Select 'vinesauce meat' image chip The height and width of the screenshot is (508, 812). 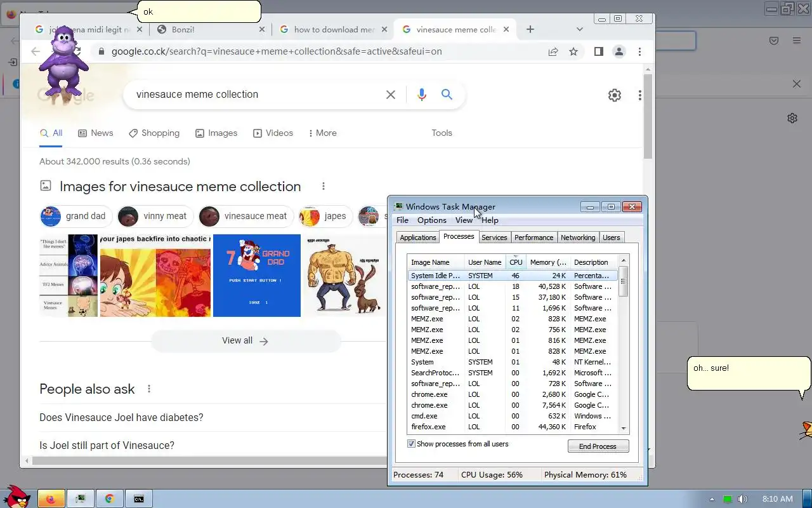coord(246,216)
